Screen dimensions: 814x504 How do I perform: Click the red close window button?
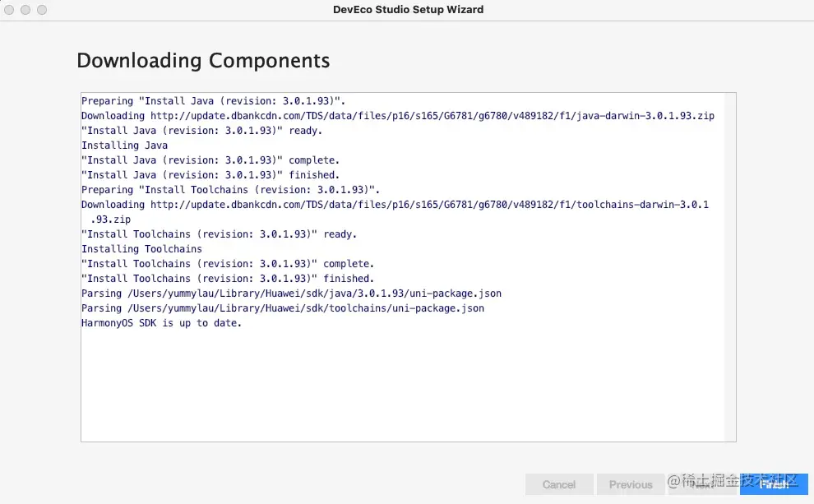[x=9, y=10]
